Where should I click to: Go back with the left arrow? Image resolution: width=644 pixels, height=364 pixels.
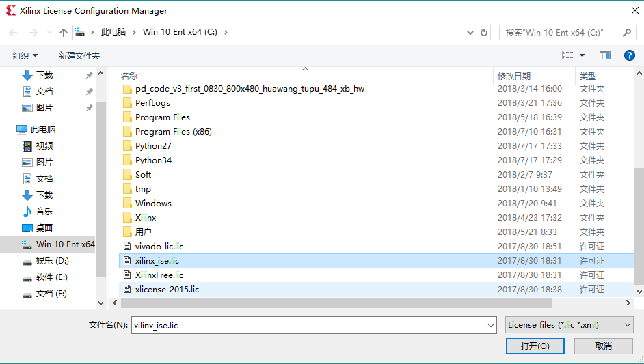tap(13, 32)
